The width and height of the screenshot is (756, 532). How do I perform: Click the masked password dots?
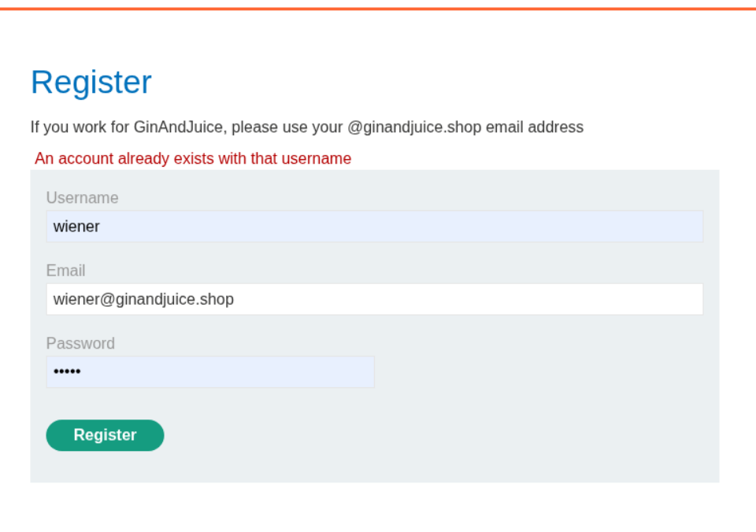67,371
